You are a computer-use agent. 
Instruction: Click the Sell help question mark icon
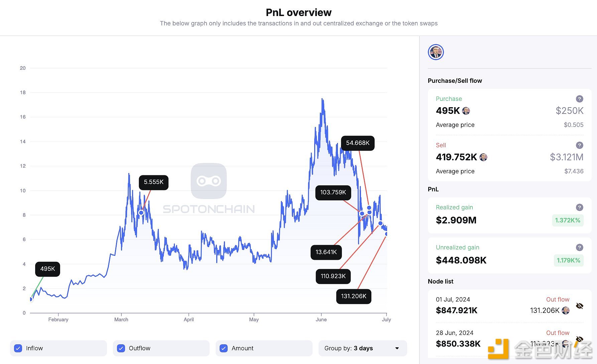tap(579, 145)
